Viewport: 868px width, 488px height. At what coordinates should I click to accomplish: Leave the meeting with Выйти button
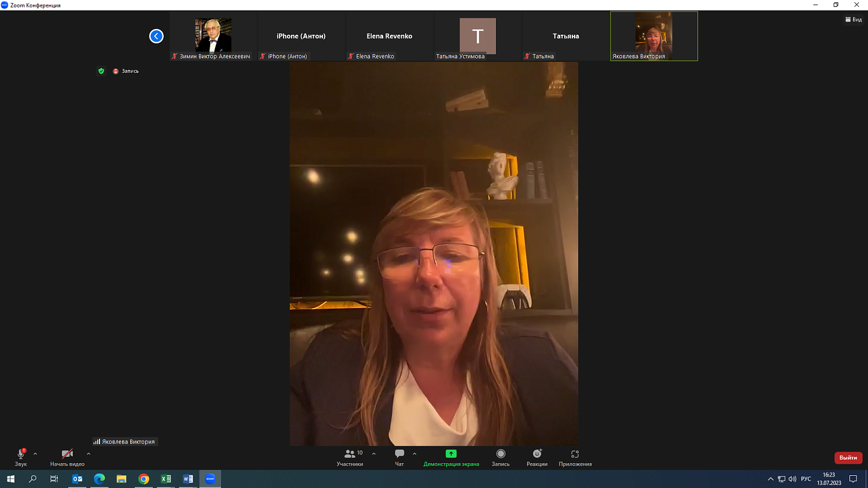[x=848, y=458]
